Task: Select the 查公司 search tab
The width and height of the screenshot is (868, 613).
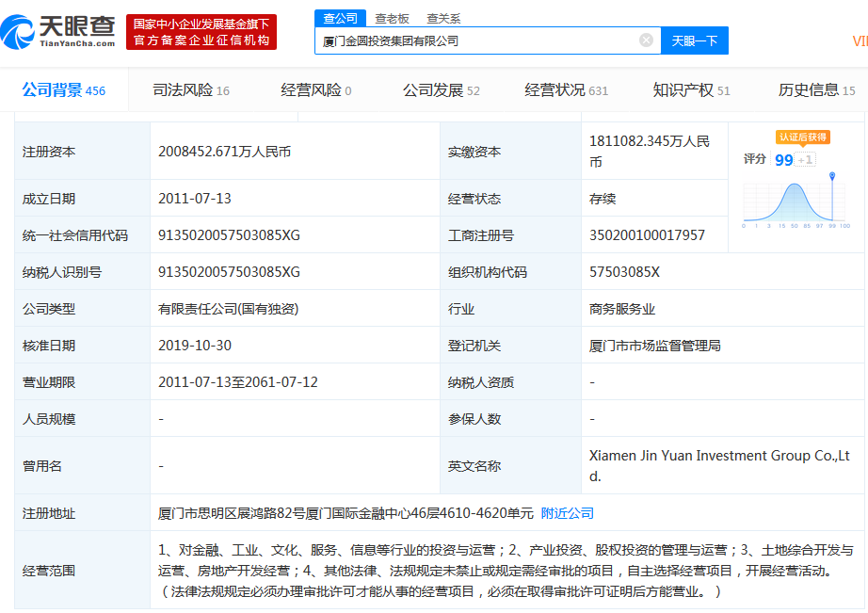Action: pyautogui.click(x=340, y=18)
